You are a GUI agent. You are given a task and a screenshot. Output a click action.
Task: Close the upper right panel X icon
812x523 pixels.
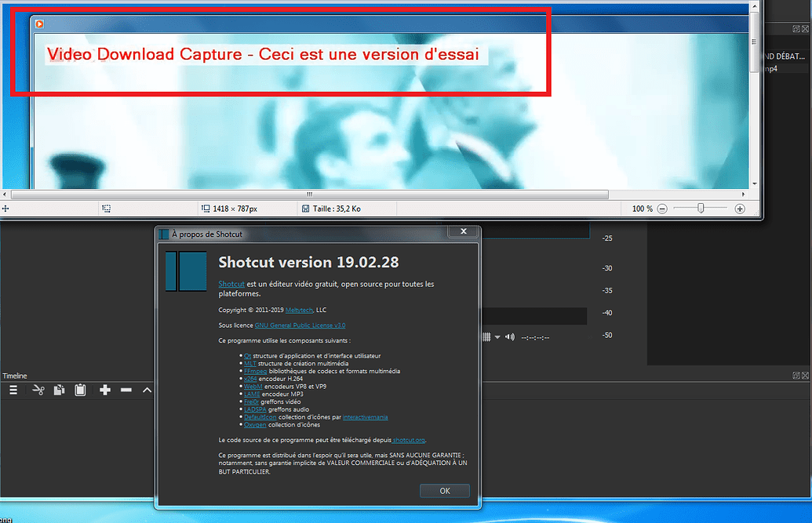tap(805, 29)
